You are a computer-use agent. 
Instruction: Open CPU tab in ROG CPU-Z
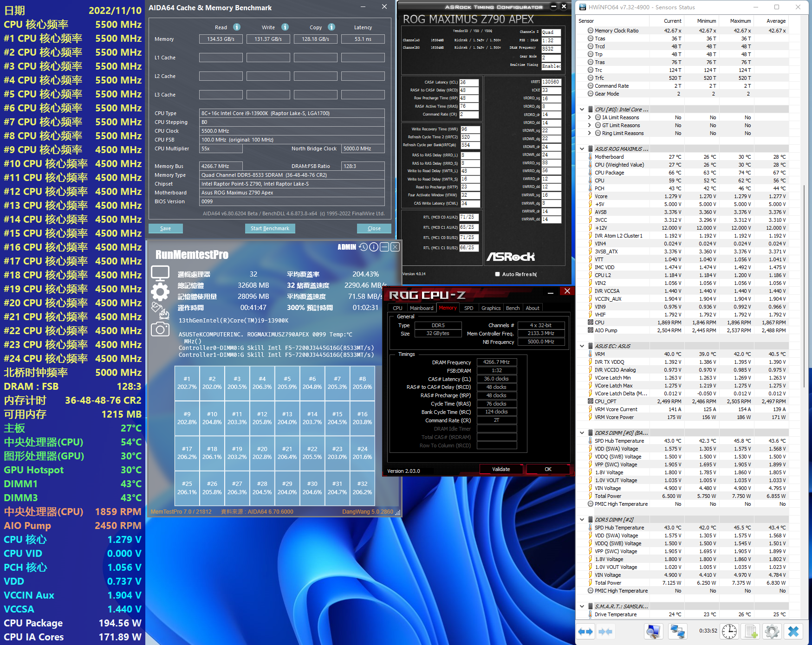point(397,308)
